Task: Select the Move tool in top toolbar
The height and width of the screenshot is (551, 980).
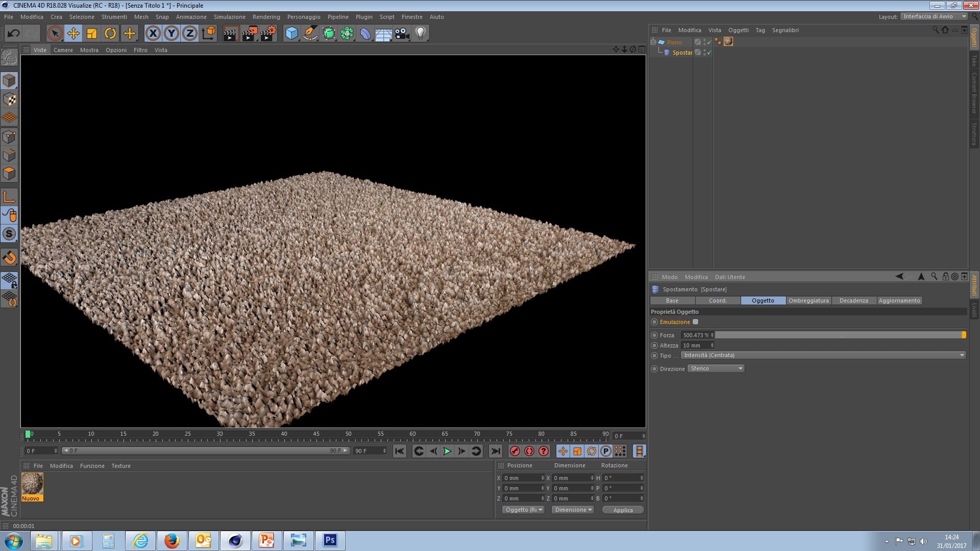Action: 73,34
